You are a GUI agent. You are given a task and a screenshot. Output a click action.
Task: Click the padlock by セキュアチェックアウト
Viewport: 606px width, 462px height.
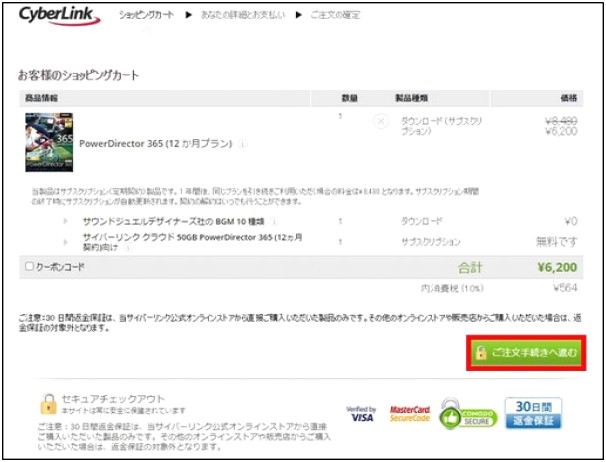pyautogui.click(x=48, y=404)
